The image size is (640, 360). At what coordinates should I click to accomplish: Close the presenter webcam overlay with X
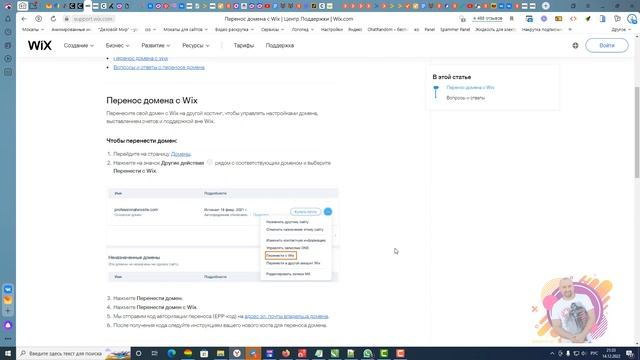pos(534,309)
